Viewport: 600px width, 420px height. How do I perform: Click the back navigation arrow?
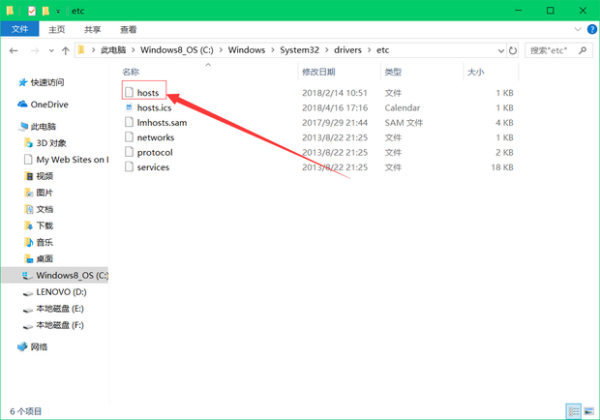pyautogui.click(x=14, y=49)
